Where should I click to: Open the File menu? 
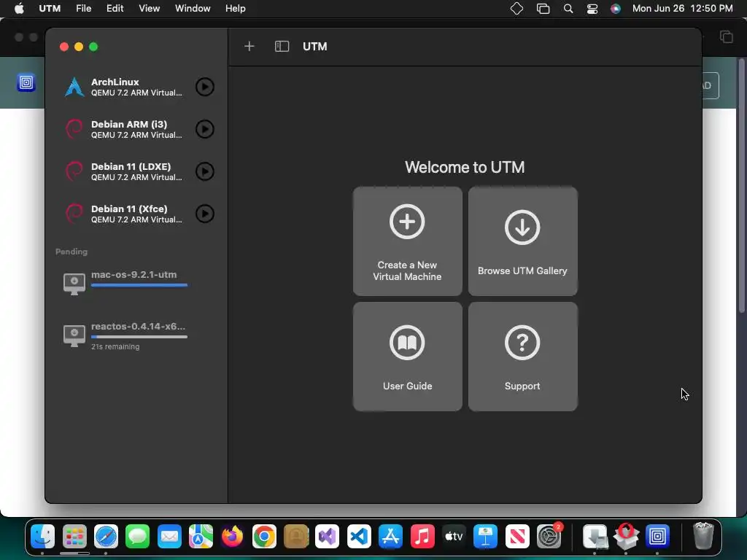click(x=83, y=9)
